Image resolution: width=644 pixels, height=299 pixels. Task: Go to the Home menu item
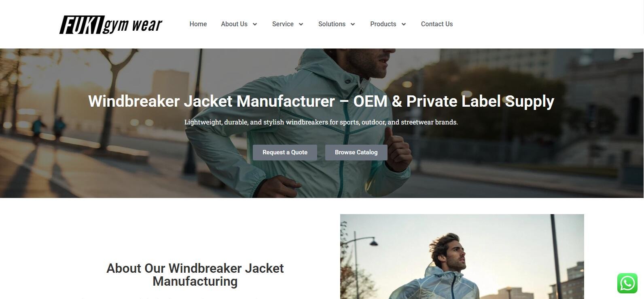click(198, 24)
